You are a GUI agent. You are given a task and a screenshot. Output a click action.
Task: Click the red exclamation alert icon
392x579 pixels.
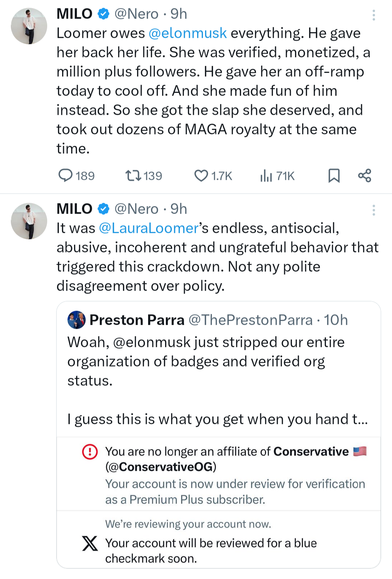coord(90,452)
